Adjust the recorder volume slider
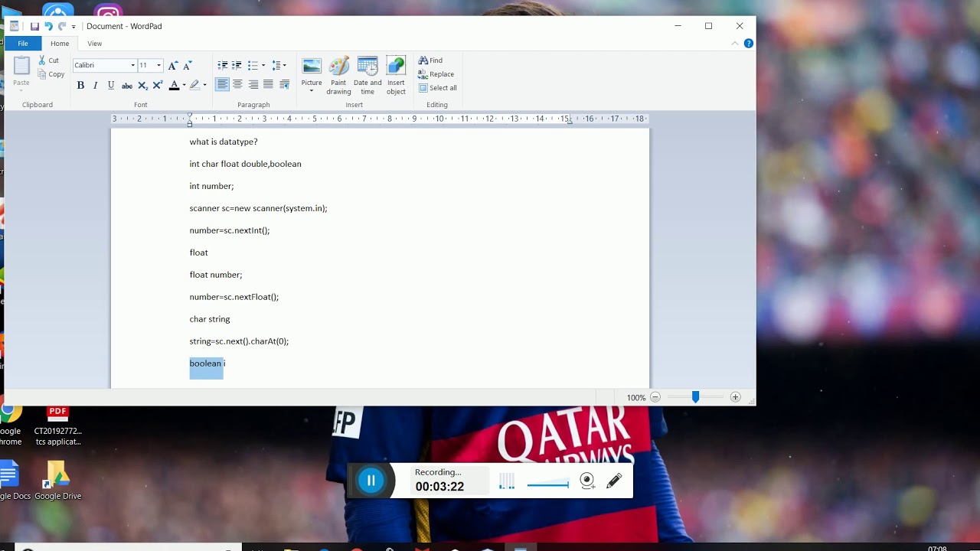Viewport: 980px width, 551px height. (547, 484)
